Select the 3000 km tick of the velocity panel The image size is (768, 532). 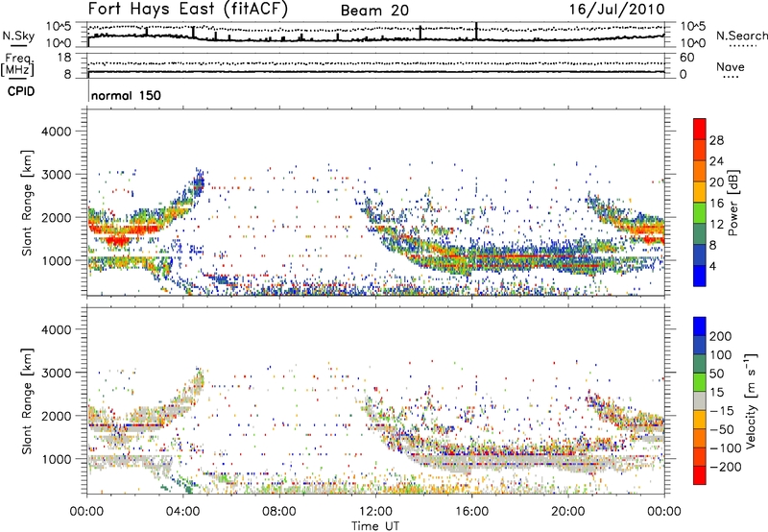point(57,373)
